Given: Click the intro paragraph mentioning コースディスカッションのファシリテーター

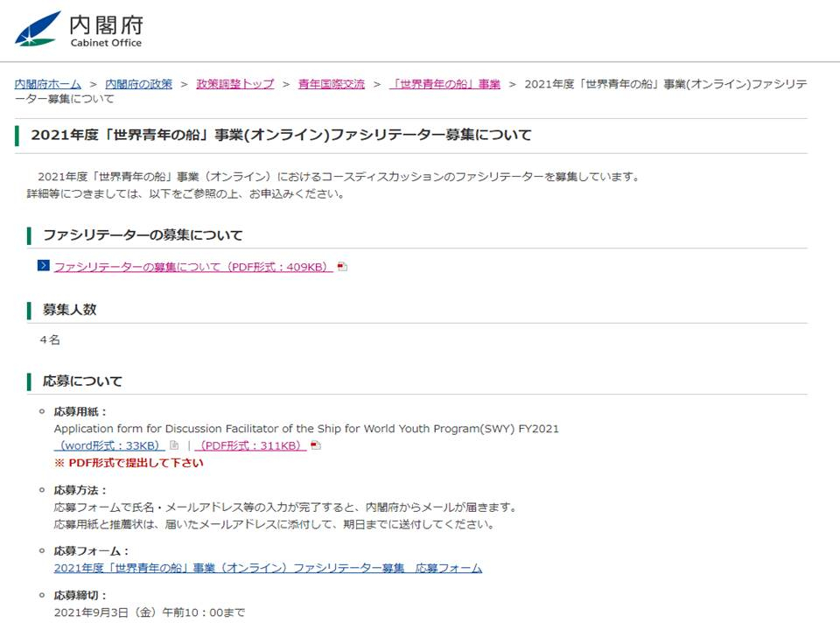Looking at the screenshot, I should pos(339,177).
